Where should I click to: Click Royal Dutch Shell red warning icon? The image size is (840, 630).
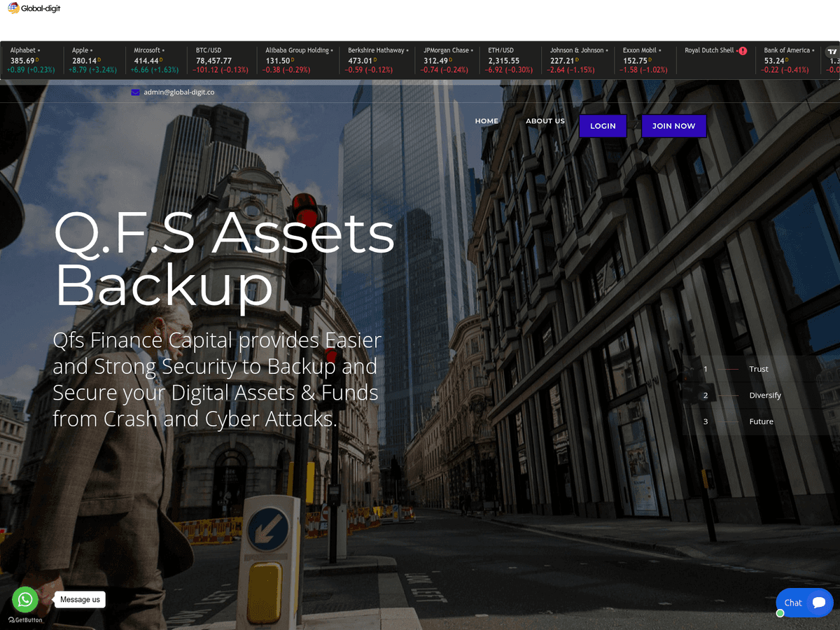pos(743,51)
